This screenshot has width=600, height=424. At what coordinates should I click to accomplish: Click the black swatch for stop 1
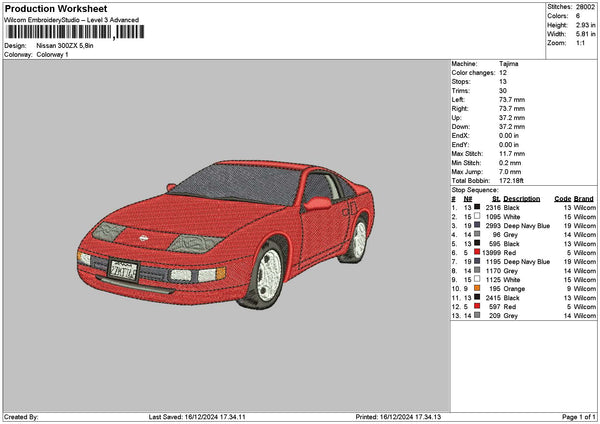pos(477,207)
